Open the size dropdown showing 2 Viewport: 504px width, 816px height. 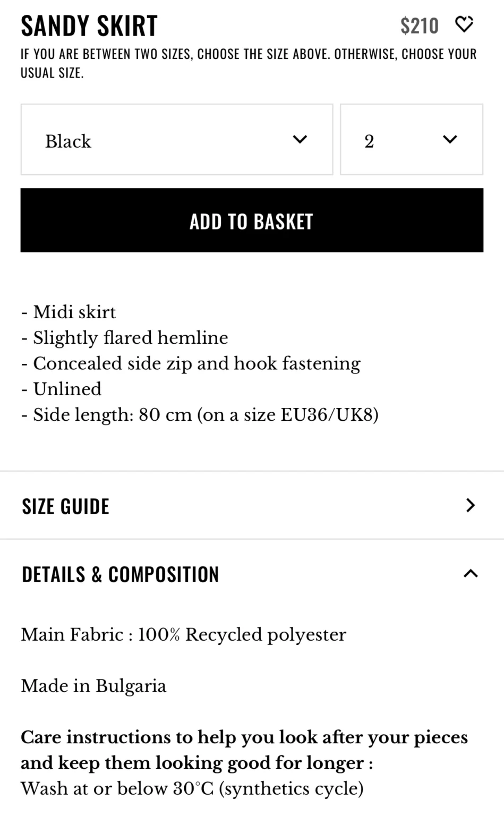tap(412, 139)
